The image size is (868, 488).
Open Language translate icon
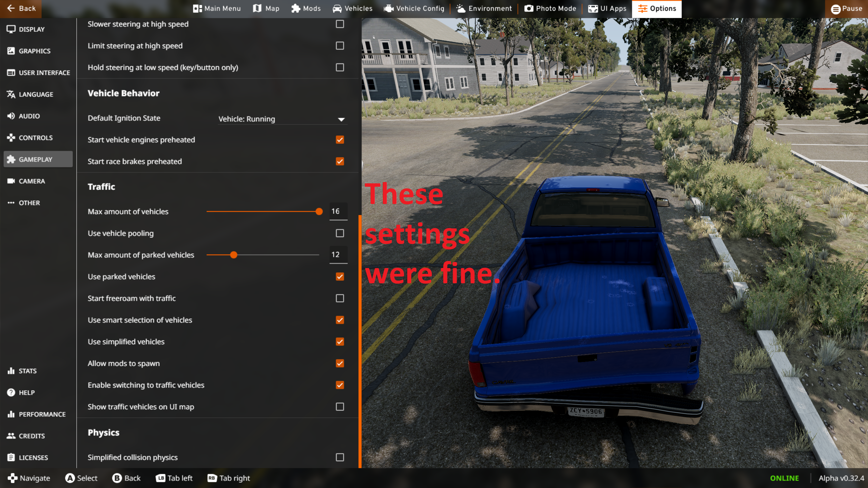[11, 94]
